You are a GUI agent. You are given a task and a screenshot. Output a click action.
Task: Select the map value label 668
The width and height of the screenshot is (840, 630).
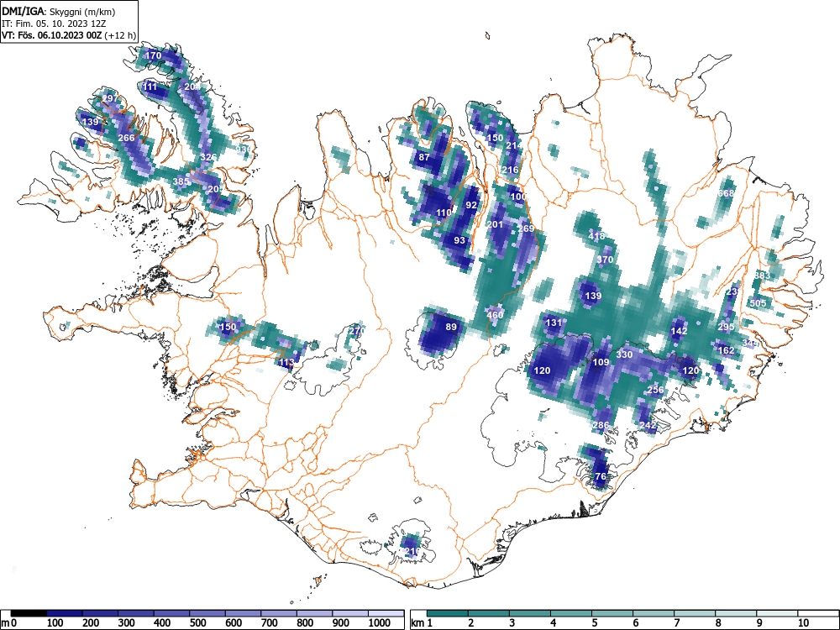click(727, 193)
